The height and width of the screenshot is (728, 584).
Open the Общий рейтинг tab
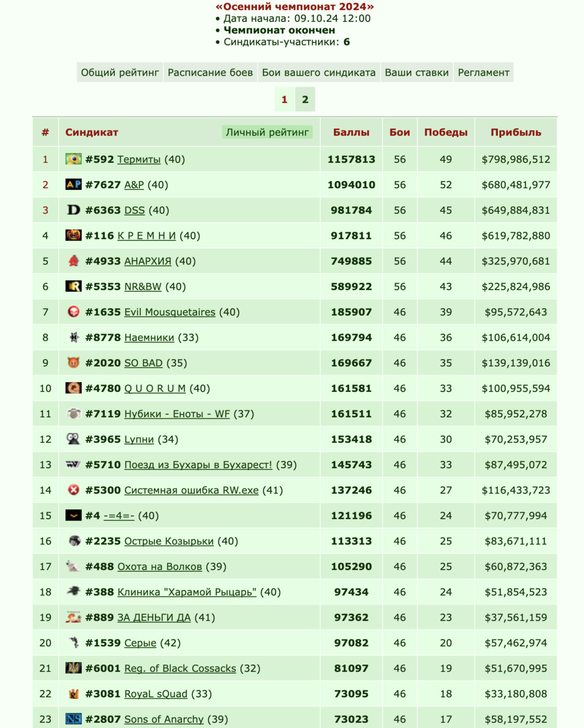120,72
